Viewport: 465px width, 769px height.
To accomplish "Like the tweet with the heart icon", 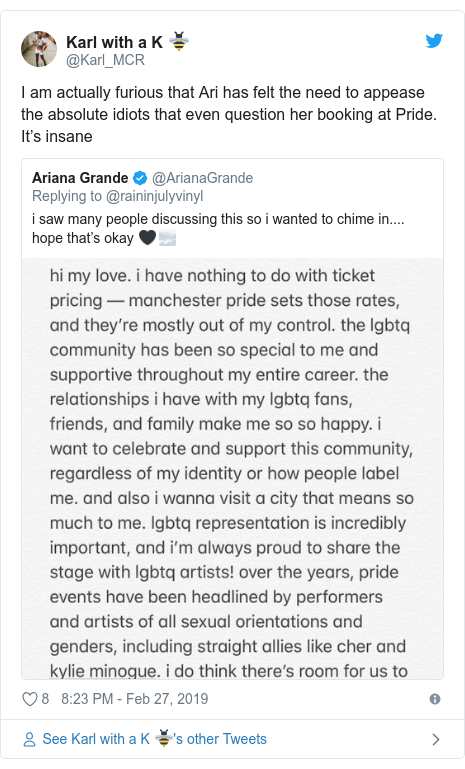I will [x=30, y=699].
